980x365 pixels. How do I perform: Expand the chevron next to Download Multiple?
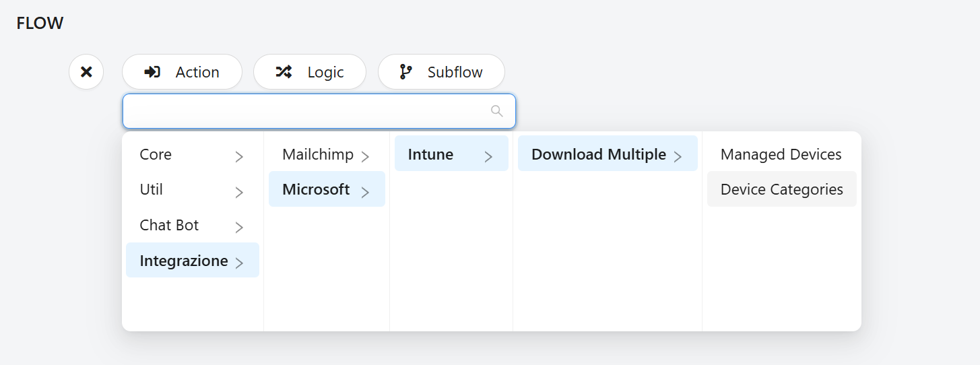(x=678, y=157)
